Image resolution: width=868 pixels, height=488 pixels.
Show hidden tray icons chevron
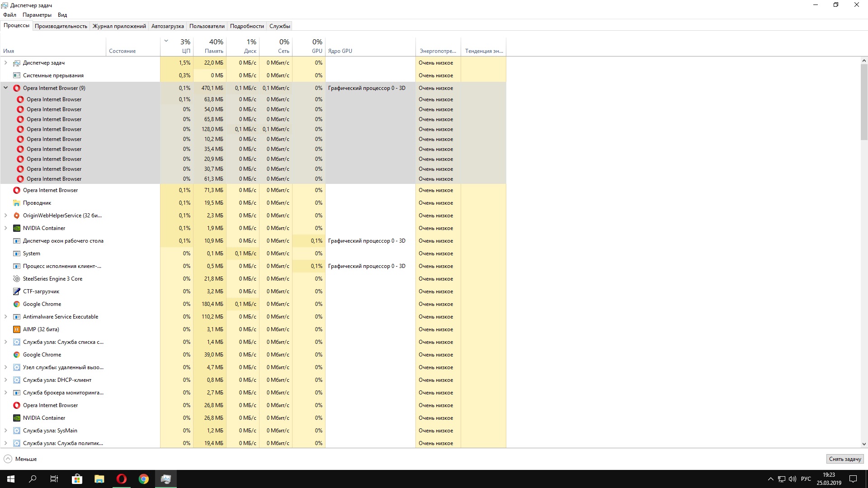pyautogui.click(x=770, y=479)
